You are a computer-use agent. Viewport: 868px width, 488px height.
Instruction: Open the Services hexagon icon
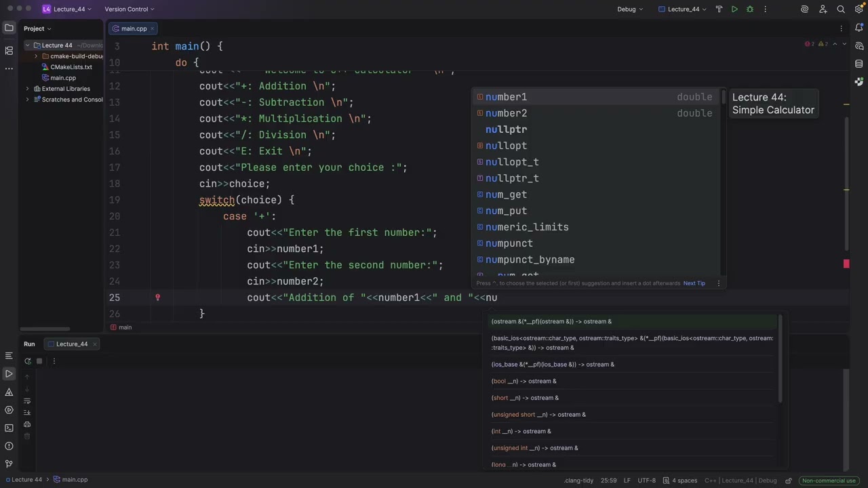coord(9,410)
